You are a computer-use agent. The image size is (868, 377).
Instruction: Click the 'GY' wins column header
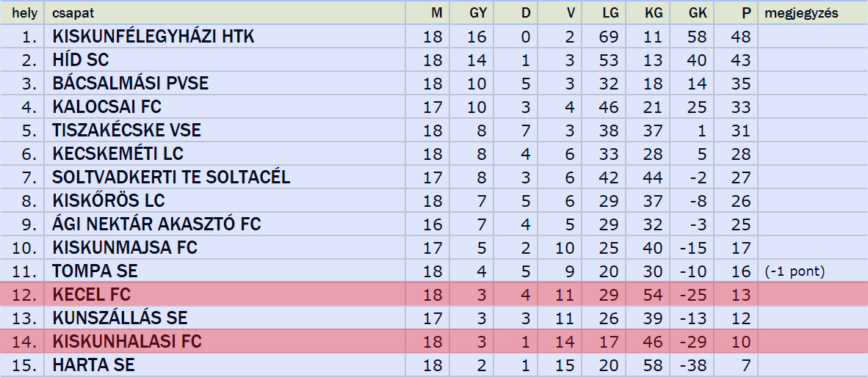tap(478, 13)
